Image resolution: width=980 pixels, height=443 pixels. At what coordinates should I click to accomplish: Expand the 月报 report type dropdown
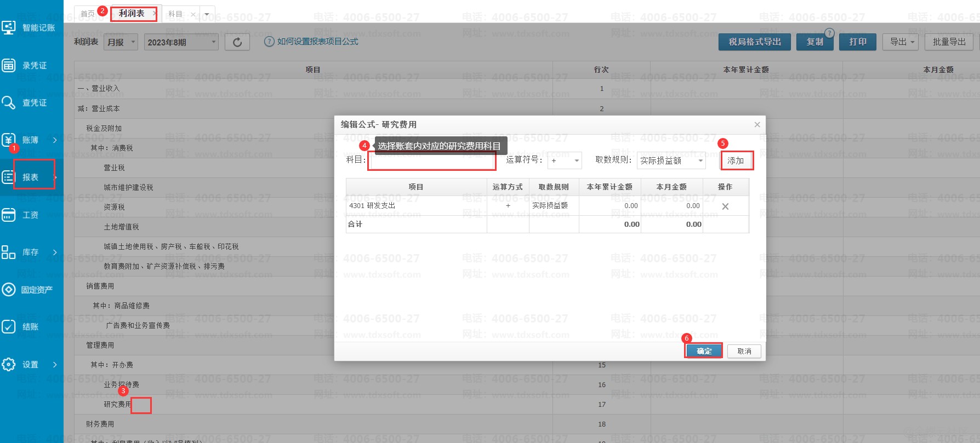(121, 42)
